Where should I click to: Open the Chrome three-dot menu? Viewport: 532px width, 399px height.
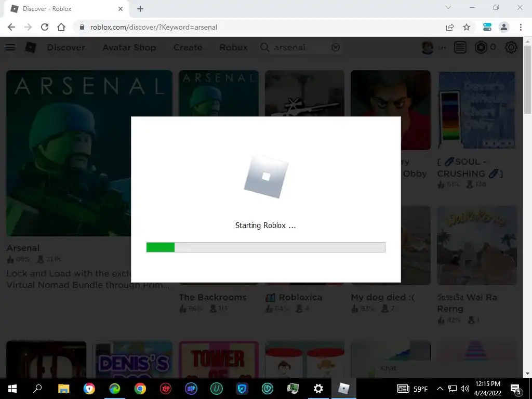(521, 27)
